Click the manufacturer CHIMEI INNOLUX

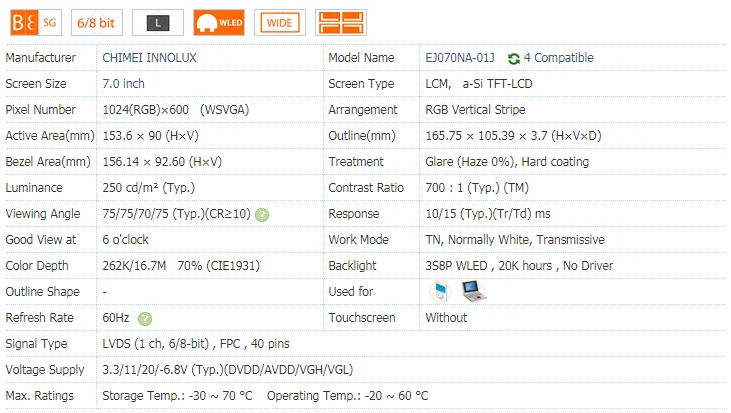tap(149, 58)
